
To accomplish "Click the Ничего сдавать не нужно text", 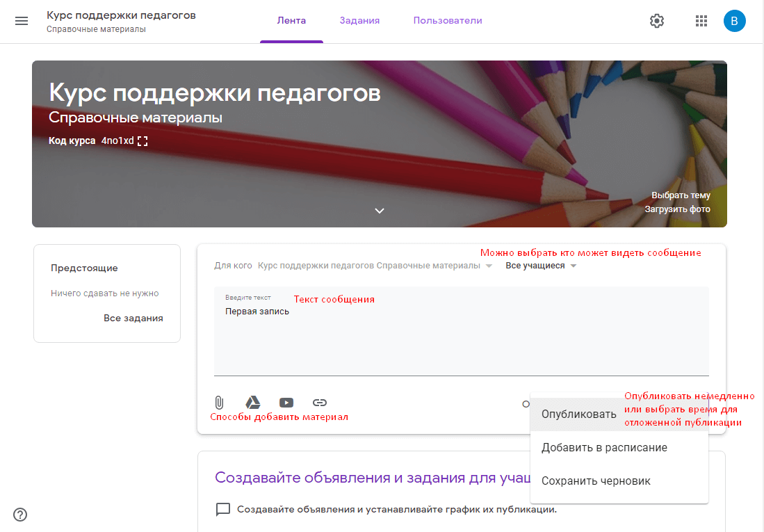I will coord(105,293).
